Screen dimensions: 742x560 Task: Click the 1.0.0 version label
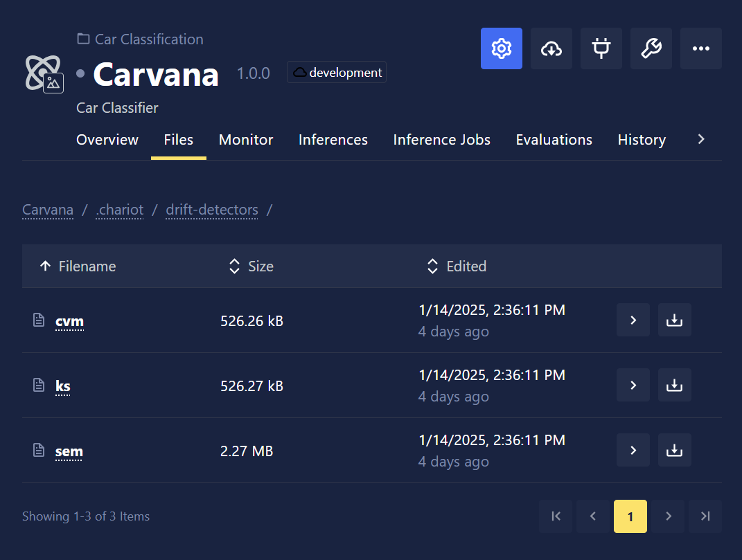(253, 73)
